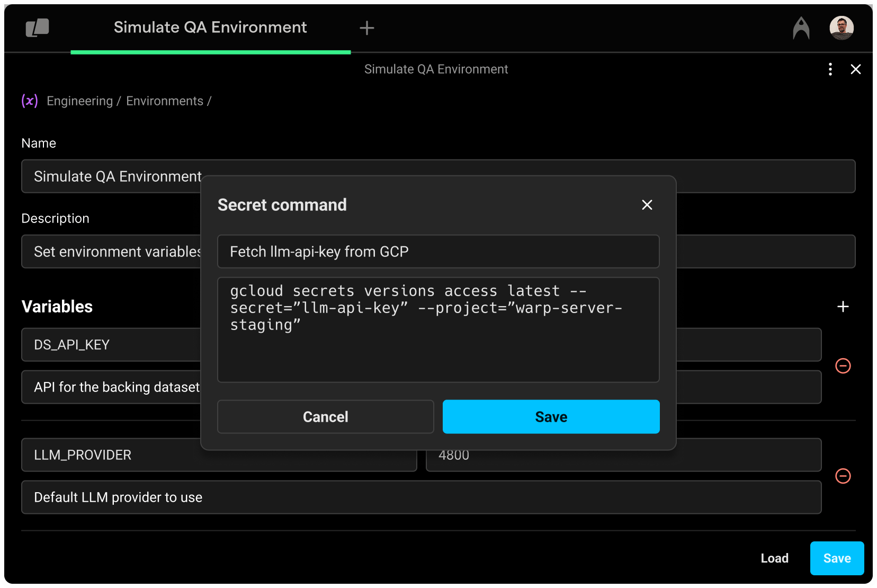
Task: Open a new tab with plus icon
Action: point(366,28)
